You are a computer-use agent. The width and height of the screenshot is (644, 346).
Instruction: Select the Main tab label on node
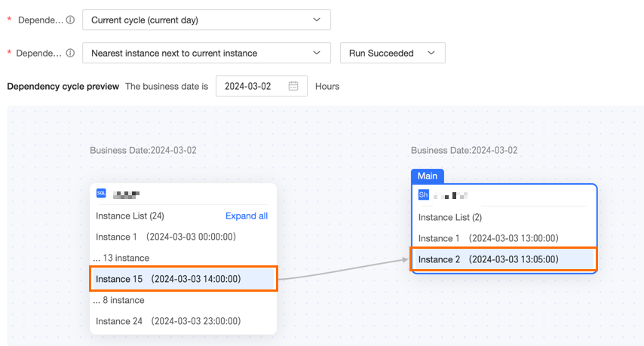[427, 176]
